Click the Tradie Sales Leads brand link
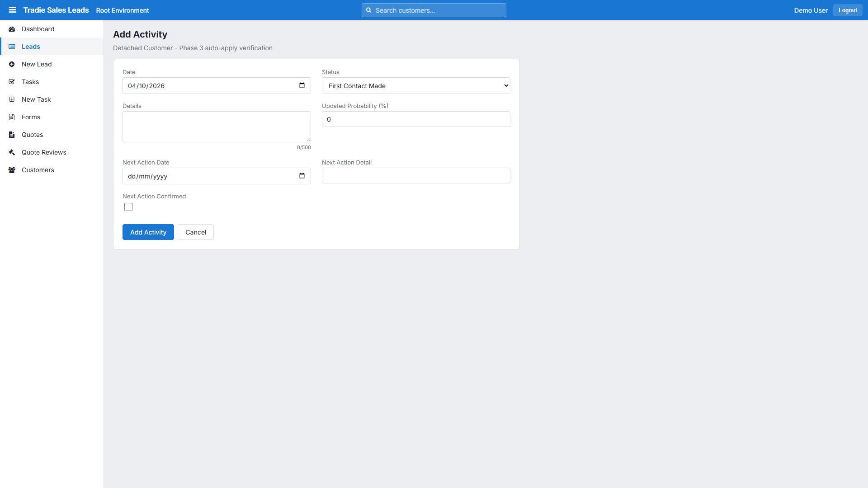 pyautogui.click(x=56, y=10)
